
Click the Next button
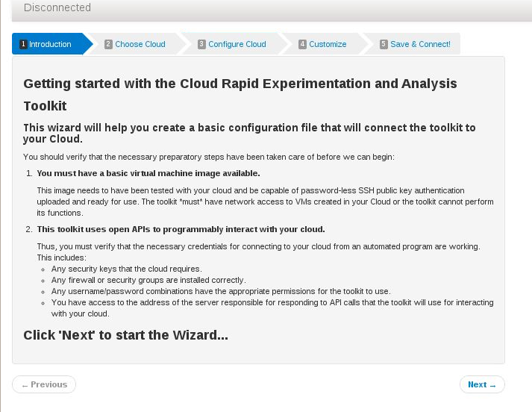(482, 384)
